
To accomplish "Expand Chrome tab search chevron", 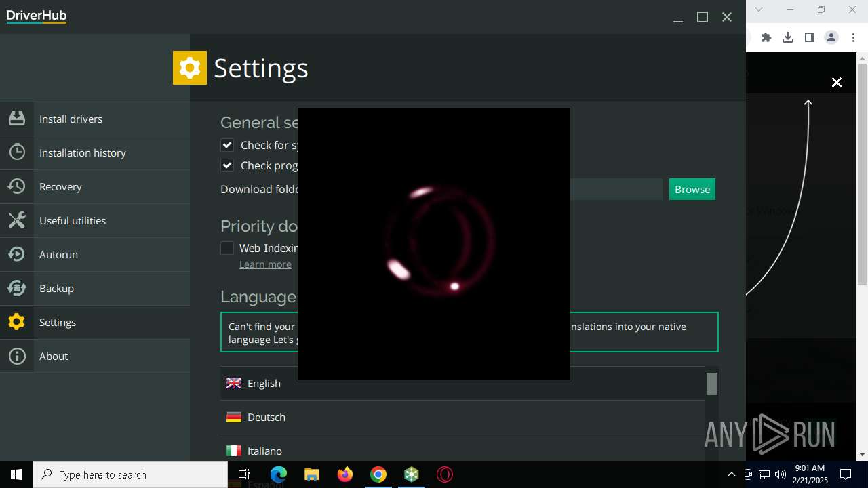I will coord(759,9).
